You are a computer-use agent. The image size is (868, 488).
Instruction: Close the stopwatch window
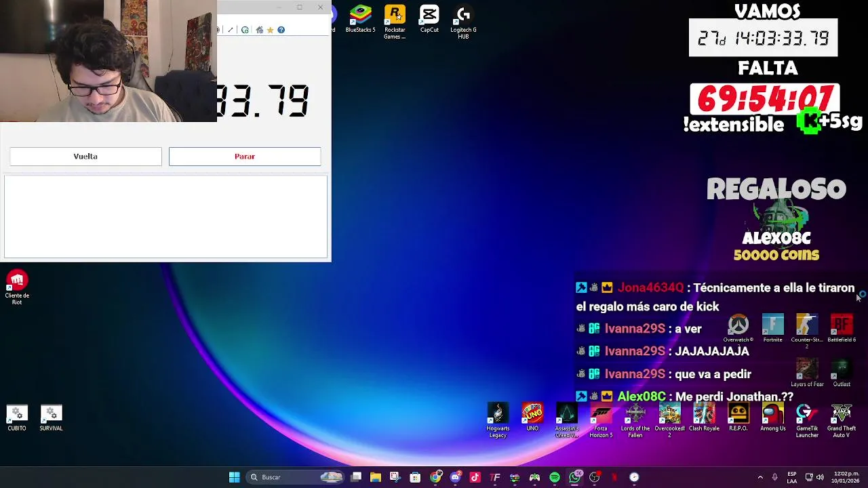(320, 7)
